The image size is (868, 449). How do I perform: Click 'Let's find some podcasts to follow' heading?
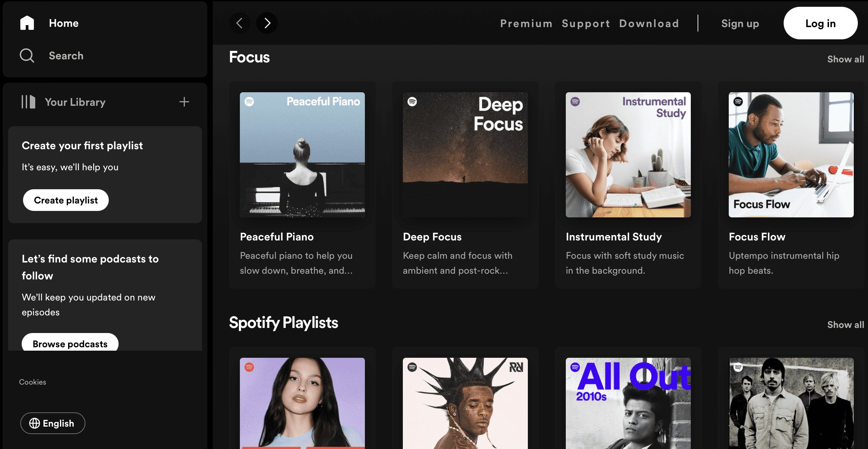tap(90, 267)
